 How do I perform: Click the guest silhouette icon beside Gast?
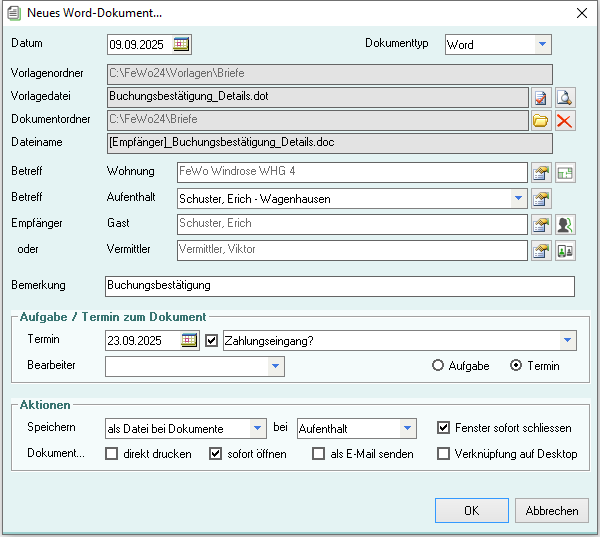[x=565, y=224]
